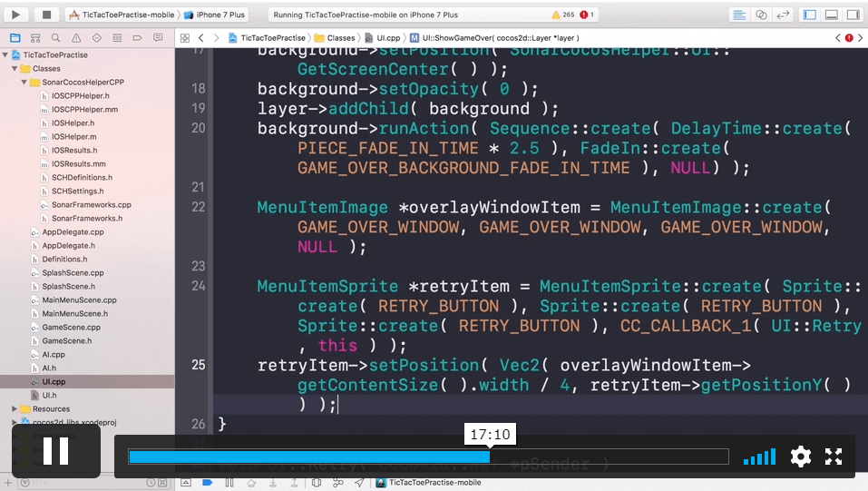The image size is (868, 491).
Task: Open SplashScene.h in the navigator
Action: pos(68,286)
